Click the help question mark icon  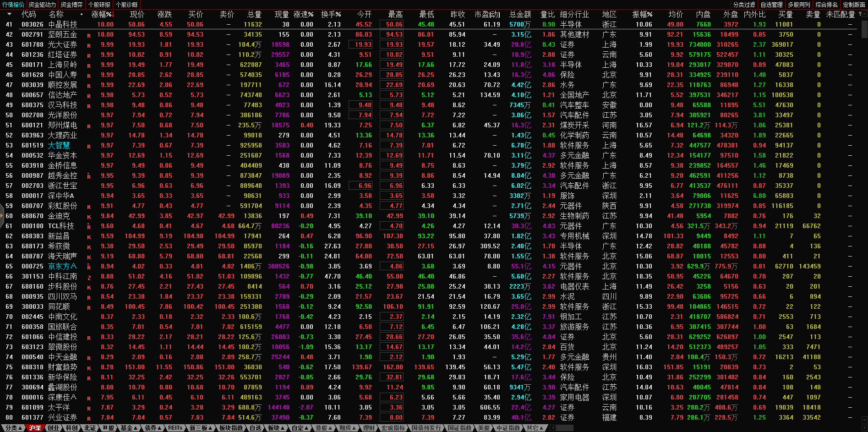tap(860, 14)
